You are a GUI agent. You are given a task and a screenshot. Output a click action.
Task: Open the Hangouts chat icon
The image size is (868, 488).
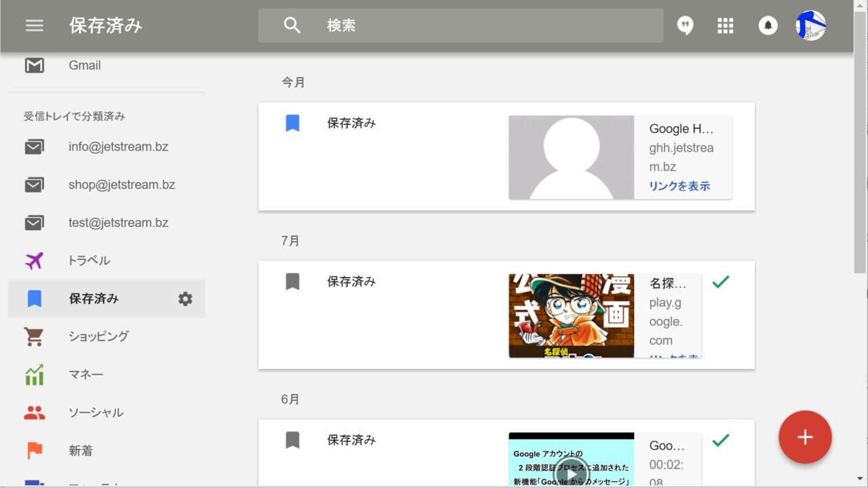click(x=686, y=26)
